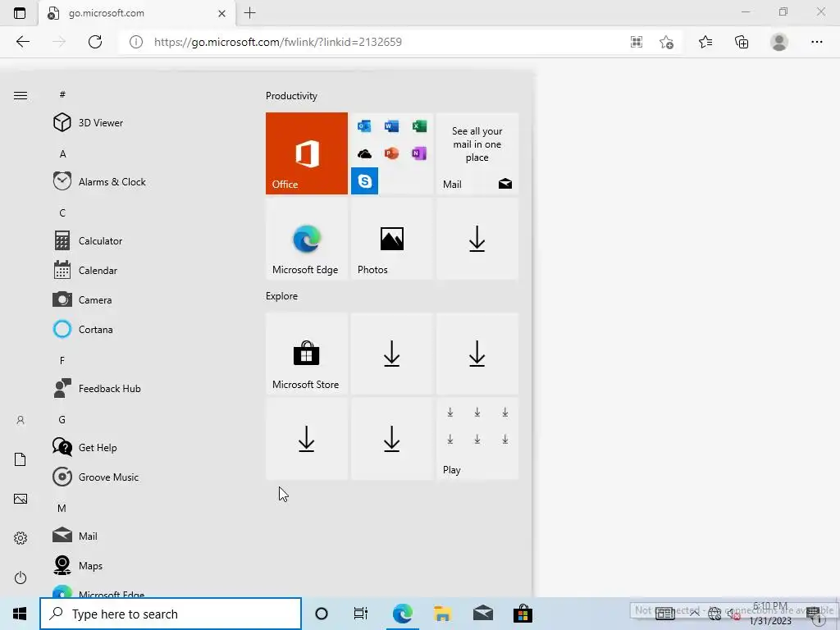Open Pictures from the Start sidebar
The width and height of the screenshot is (840, 630).
(x=21, y=499)
